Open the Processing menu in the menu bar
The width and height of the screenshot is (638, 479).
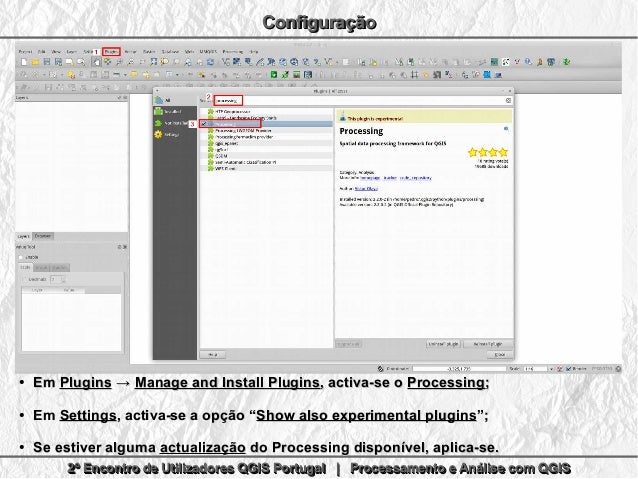pyautogui.click(x=232, y=52)
